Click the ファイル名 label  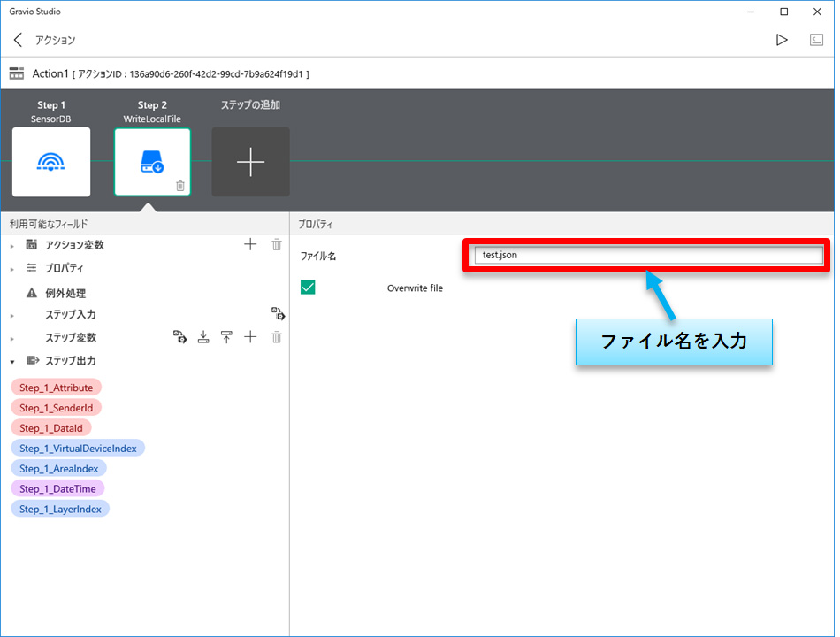318,256
